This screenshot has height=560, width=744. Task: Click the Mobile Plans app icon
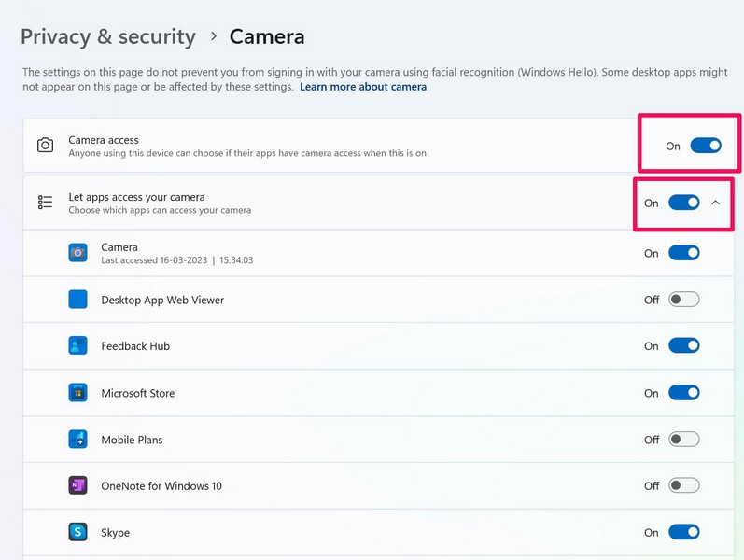(78, 440)
